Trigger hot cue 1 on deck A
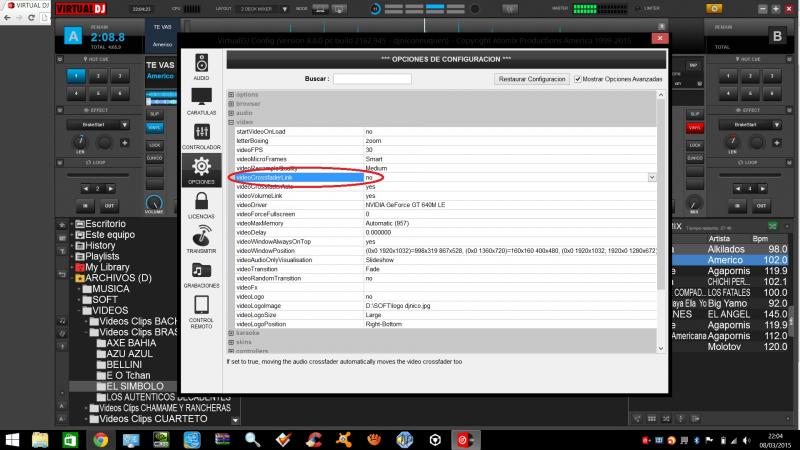The height and width of the screenshot is (450, 800). click(x=76, y=76)
